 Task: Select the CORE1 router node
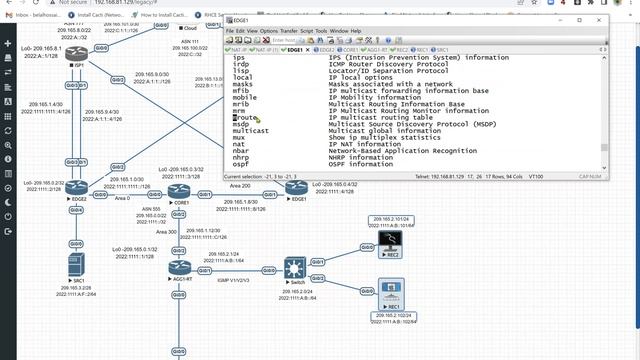(x=179, y=191)
